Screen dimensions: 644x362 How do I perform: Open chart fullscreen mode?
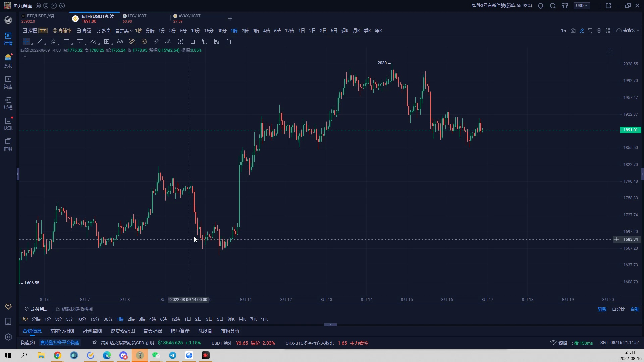pos(608,31)
